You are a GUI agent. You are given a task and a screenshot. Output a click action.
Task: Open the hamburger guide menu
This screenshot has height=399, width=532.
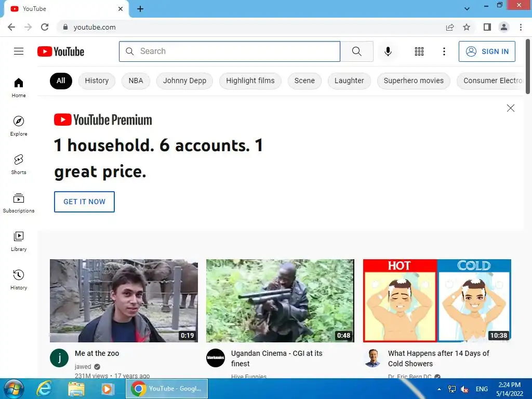tap(19, 51)
